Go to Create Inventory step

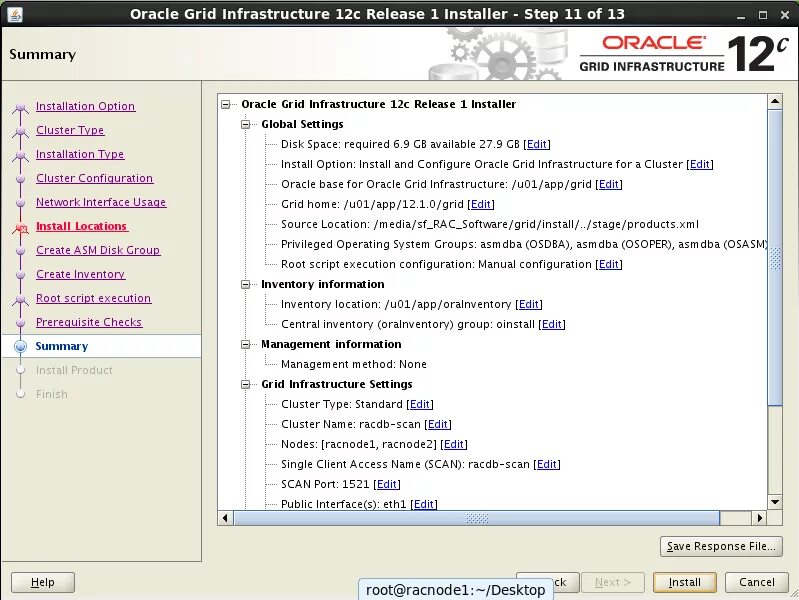[80, 274]
